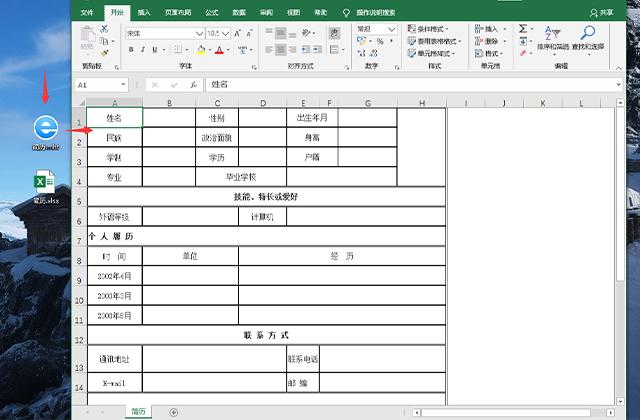
Task: Open the font size dropdown
Action: [x=226, y=33]
